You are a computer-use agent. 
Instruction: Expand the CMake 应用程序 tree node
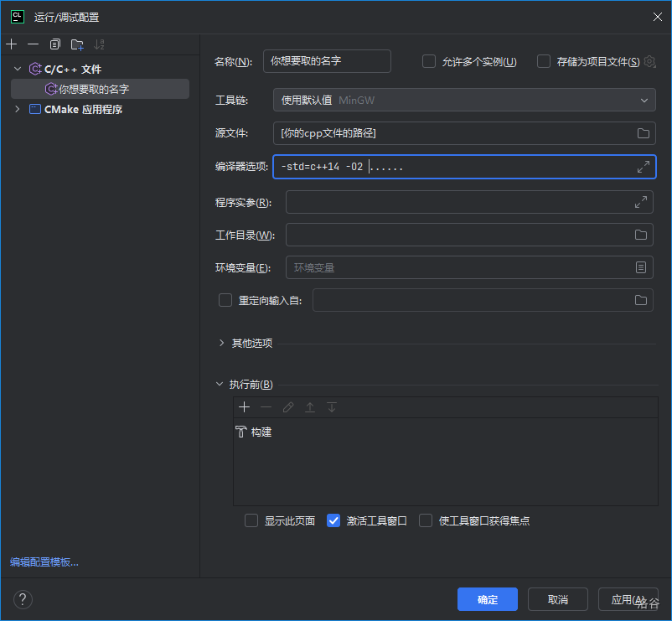[x=17, y=109]
